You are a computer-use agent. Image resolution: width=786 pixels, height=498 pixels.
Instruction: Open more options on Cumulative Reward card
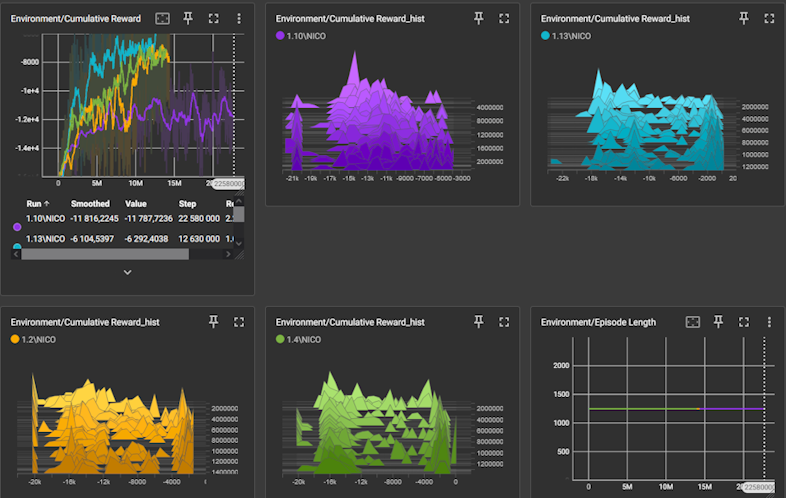coord(239,18)
